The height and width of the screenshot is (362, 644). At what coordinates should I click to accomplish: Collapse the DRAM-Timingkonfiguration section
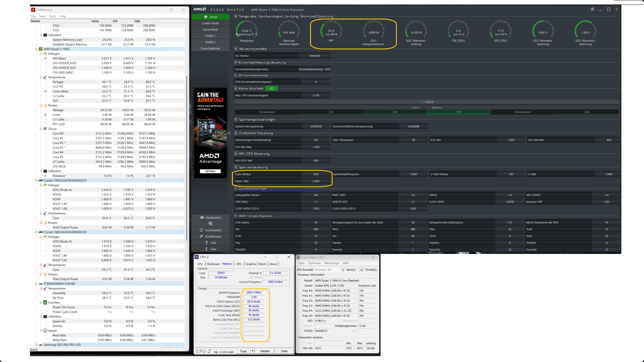coord(235,216)
